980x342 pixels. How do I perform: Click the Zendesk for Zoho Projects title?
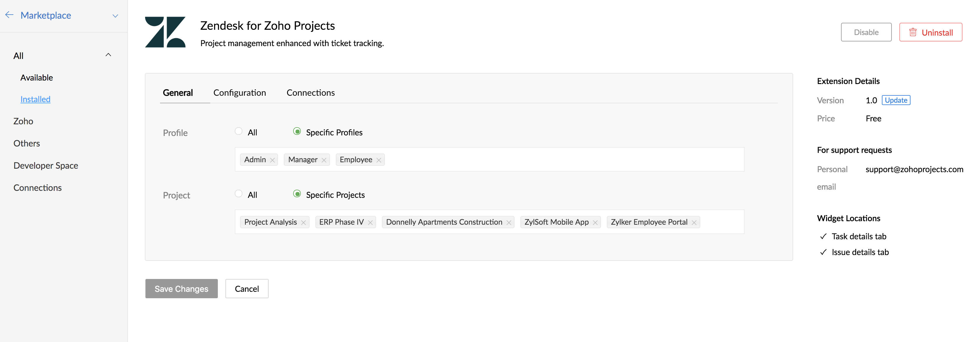267,25
